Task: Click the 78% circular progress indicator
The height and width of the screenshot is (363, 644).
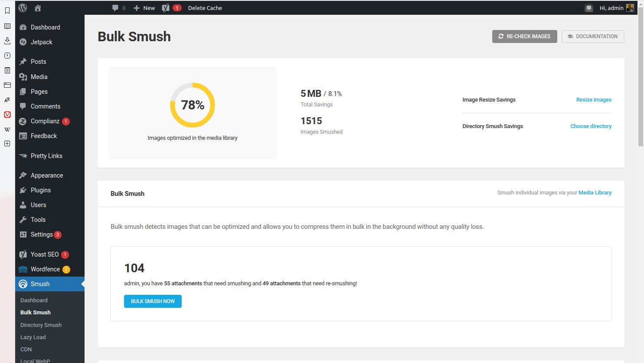Action: pyautogui.click(x=193, y=105)
